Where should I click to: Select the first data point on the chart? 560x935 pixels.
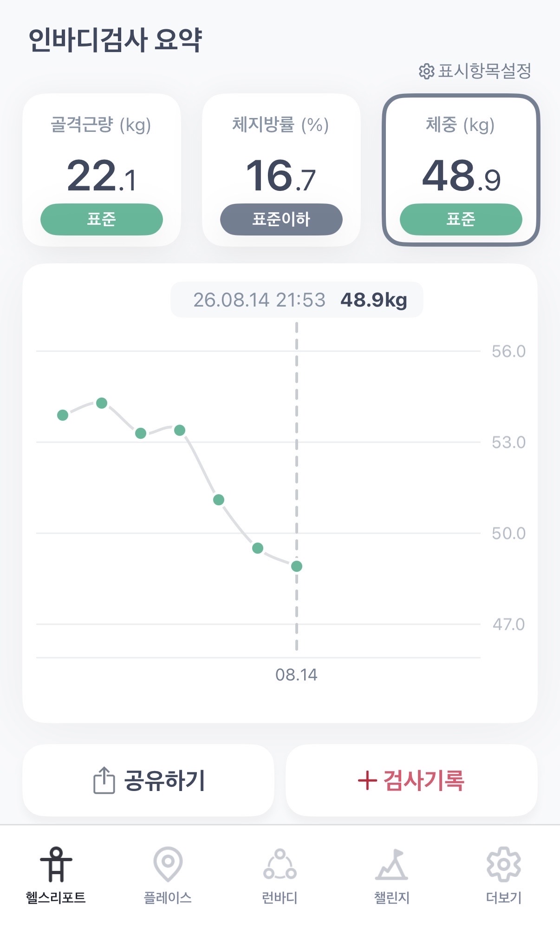pos(63,415)
